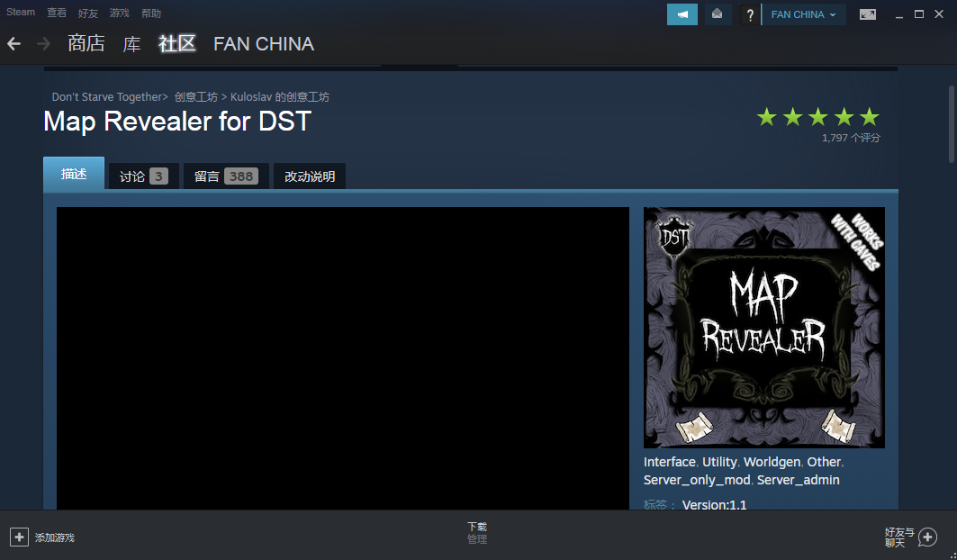Open the 帮助 menu
Viewport: 957px width, 560px height.
click(151, 13)
